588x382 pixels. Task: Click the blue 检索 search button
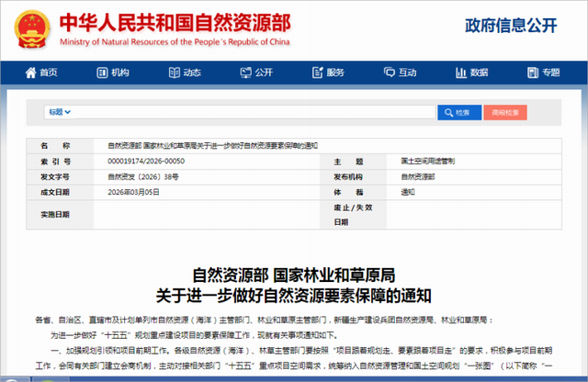459,112
